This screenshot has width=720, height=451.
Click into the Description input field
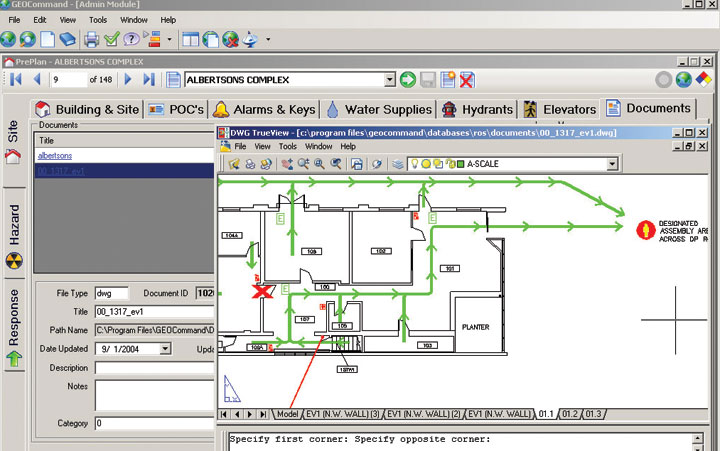155,367
